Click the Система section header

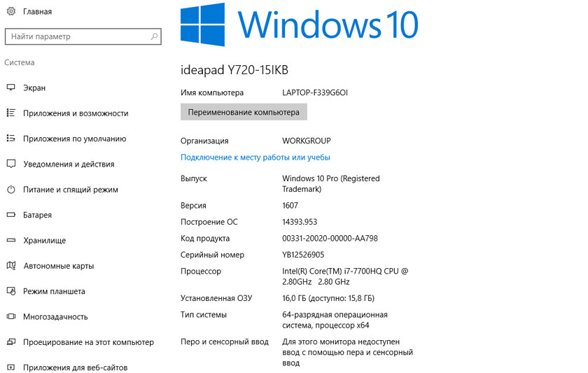tap(20, 62)
